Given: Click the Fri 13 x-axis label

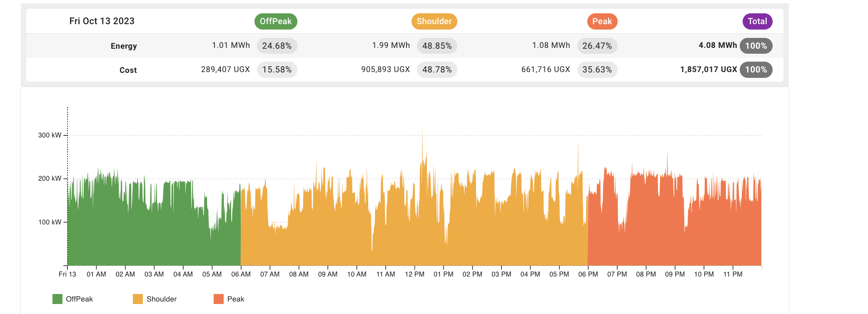Looking at the screenshot, I should (67, 274).
